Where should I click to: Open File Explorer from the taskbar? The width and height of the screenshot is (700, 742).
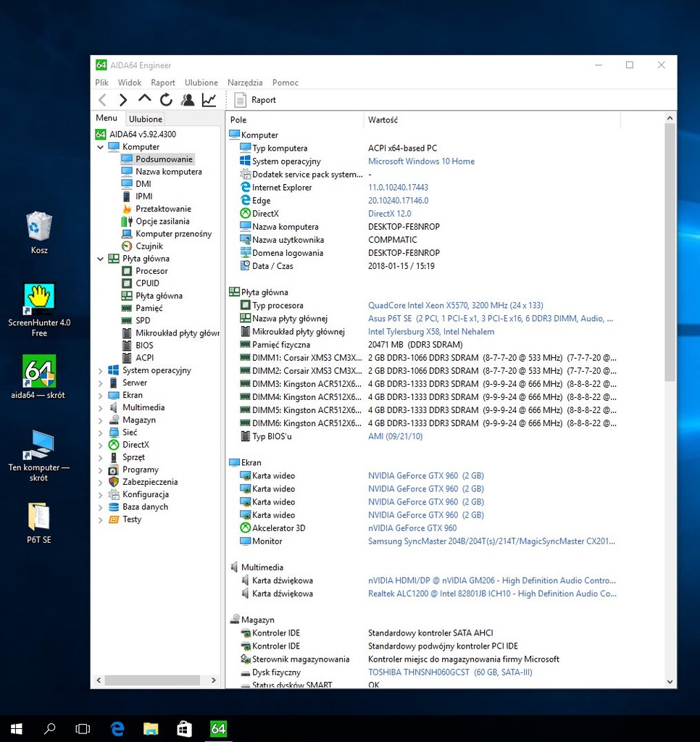point(151,728)
